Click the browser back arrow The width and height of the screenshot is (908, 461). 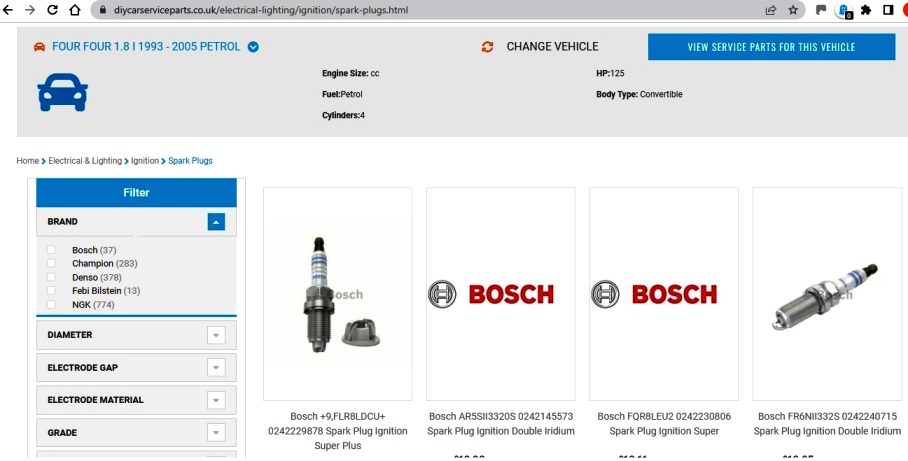point(8,10)
